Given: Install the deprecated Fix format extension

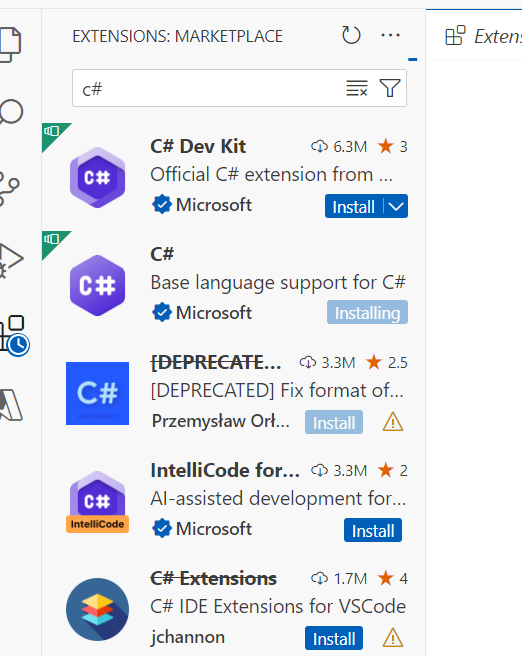Looking at the screenshot, I should pyautogui.click(x=334, y=422).
